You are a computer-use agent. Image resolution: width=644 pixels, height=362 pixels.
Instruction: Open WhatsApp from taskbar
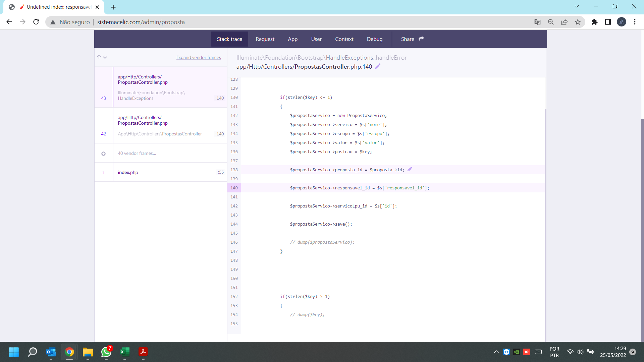pyautogui.click(x=106, y=352)
